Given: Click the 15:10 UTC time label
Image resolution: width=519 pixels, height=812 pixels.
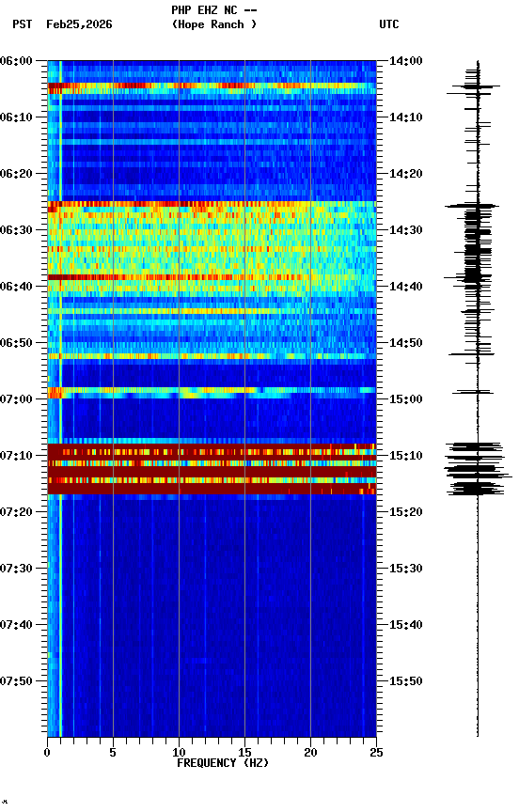Looking at the screenshot, I should (406, 456).
